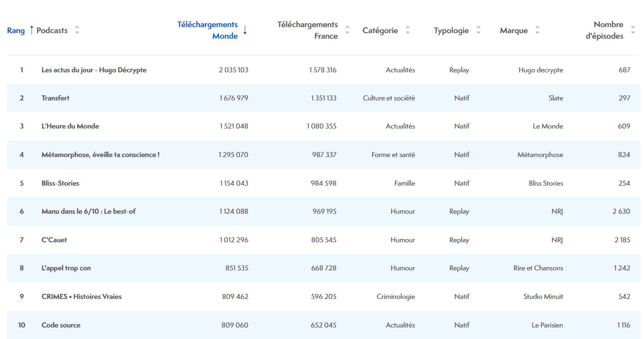Click Replay cell in Hugo Décrypte row
Image resolution: width=644 pixels, height=339 pixels.
pos(459,70)
